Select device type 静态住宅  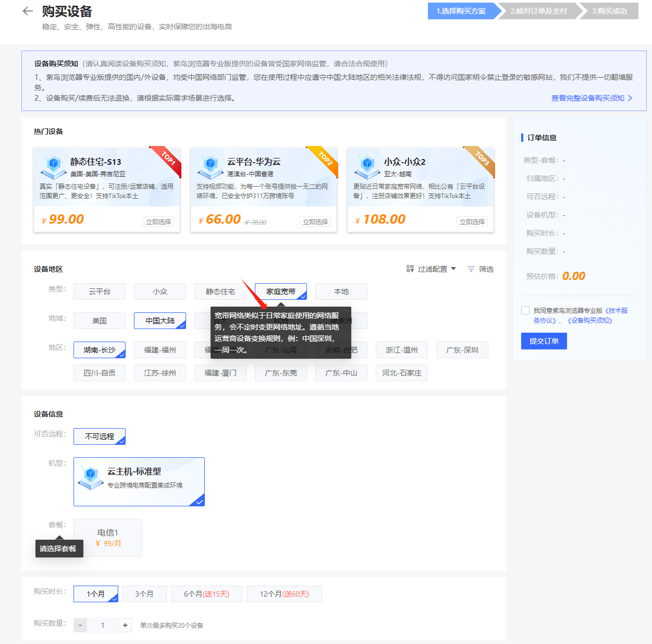[x=220, y=291]
